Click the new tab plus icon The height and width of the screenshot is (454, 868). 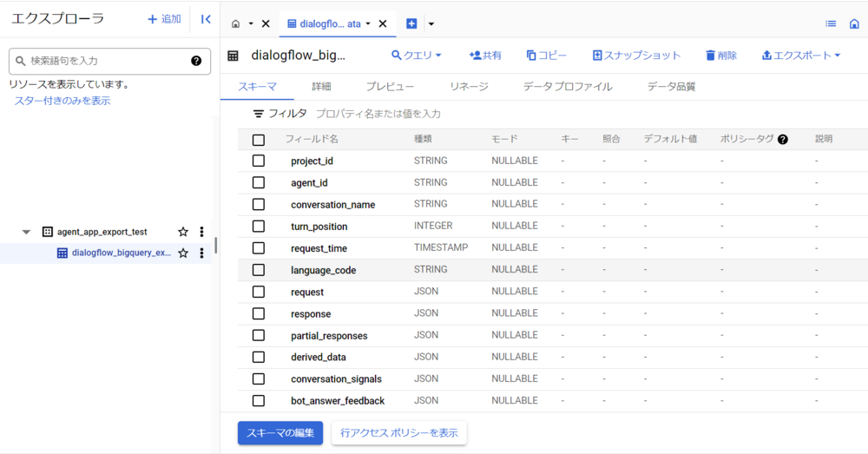click(411, 23)
